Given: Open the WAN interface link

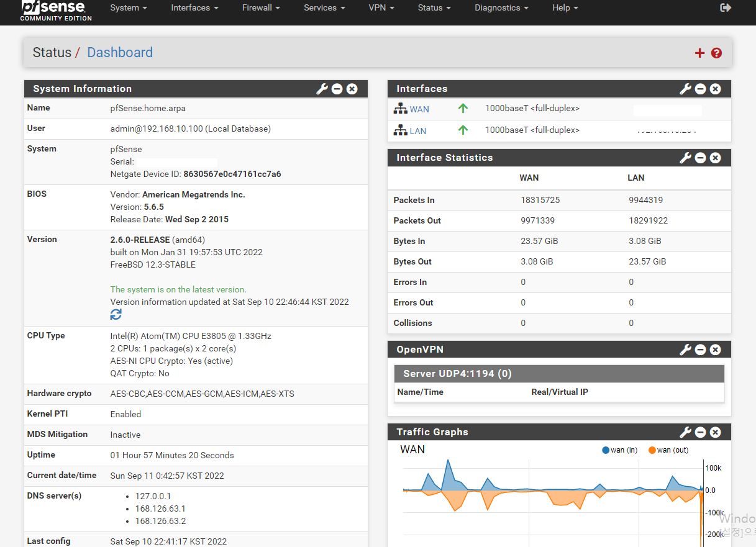Looking at the screenshot, I should coord(419,109).
